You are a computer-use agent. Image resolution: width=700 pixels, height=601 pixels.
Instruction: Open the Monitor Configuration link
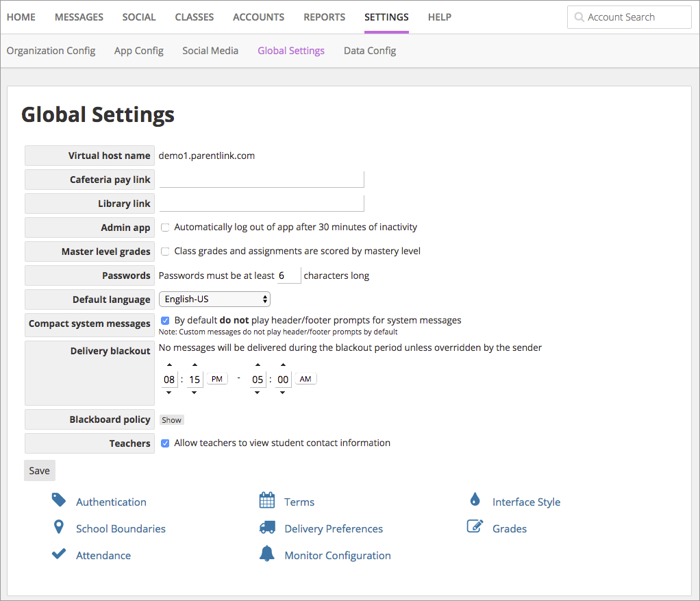tap(338, 556)
